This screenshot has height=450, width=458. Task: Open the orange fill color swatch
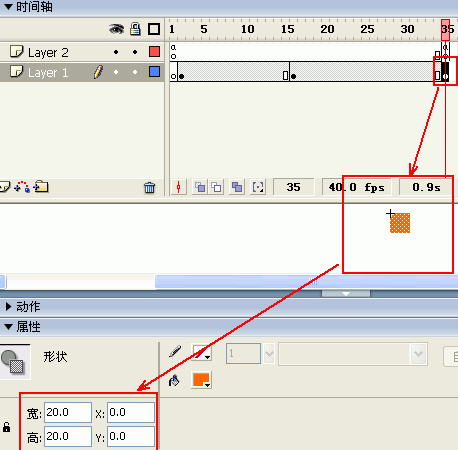[x=201, y=380]
